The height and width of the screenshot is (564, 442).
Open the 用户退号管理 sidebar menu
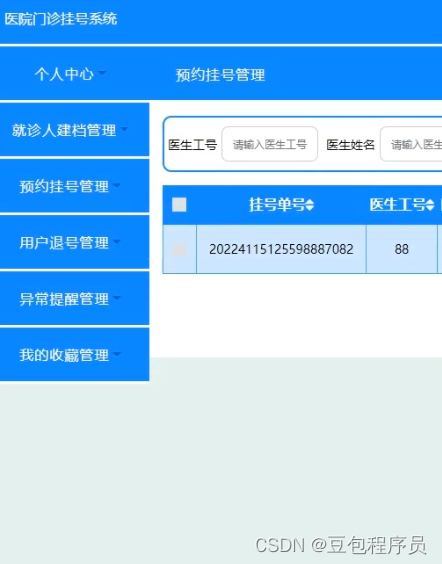[x=74, y=242]
